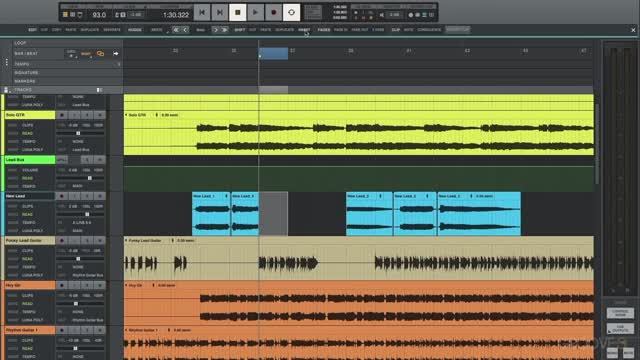Image resolution: width=640 pixels, height=360 pixels.
Task: Click SEPARATE in the edit toolbar
Action: 112,30
